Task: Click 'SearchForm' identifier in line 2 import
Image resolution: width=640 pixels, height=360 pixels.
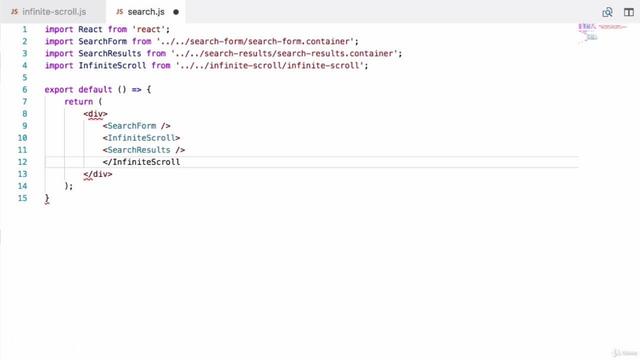Action: [102, 41]
